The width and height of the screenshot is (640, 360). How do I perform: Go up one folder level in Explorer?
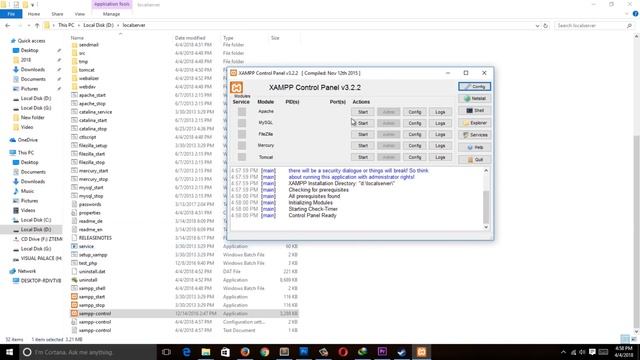37,25
